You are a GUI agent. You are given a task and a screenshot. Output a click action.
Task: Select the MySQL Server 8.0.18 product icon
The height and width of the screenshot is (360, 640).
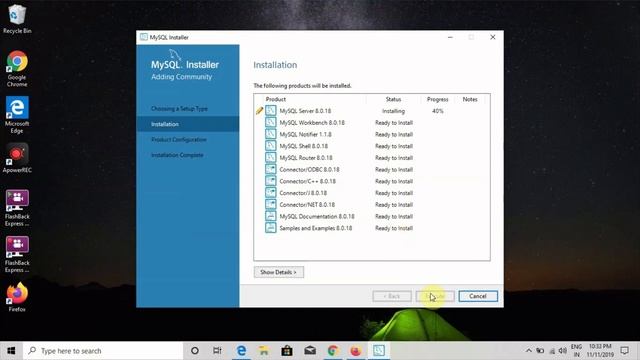point(271,111)
